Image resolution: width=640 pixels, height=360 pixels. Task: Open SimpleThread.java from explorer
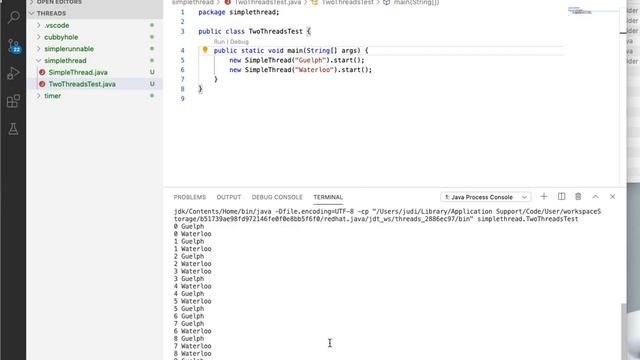(x=78, y=72)
